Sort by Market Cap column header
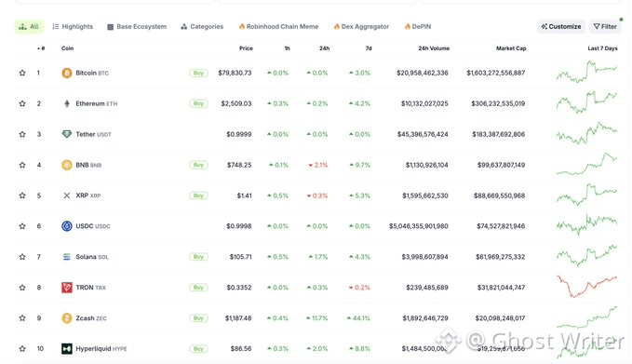632x364 pixels. pos(511,48)
